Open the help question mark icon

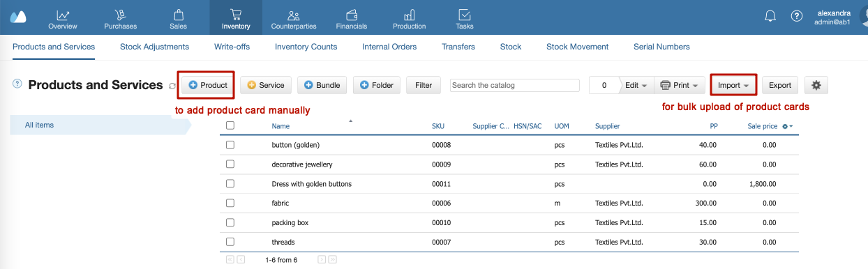(796, 16)
